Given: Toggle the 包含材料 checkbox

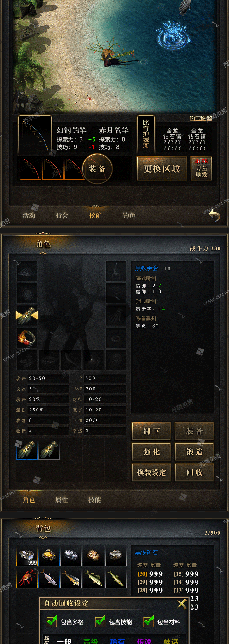Looking at the screenshot, I should (149, 621).
